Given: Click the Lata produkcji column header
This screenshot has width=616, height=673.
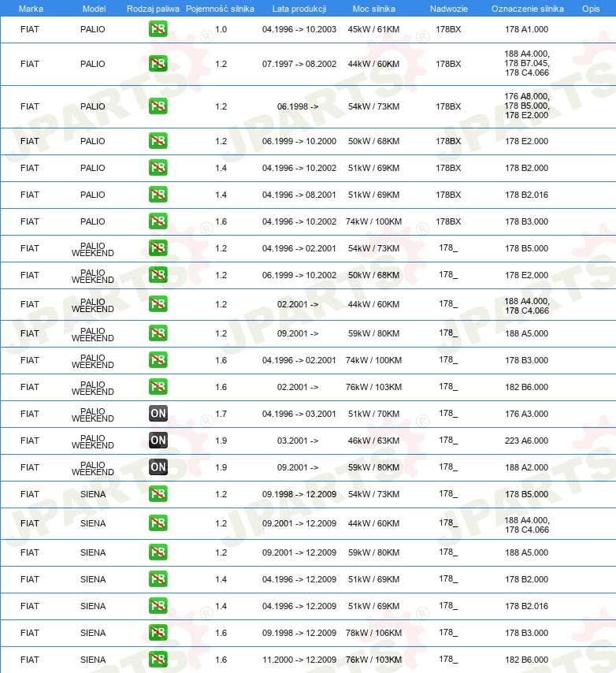Looking at the screenshot, I should coord(299,9).
